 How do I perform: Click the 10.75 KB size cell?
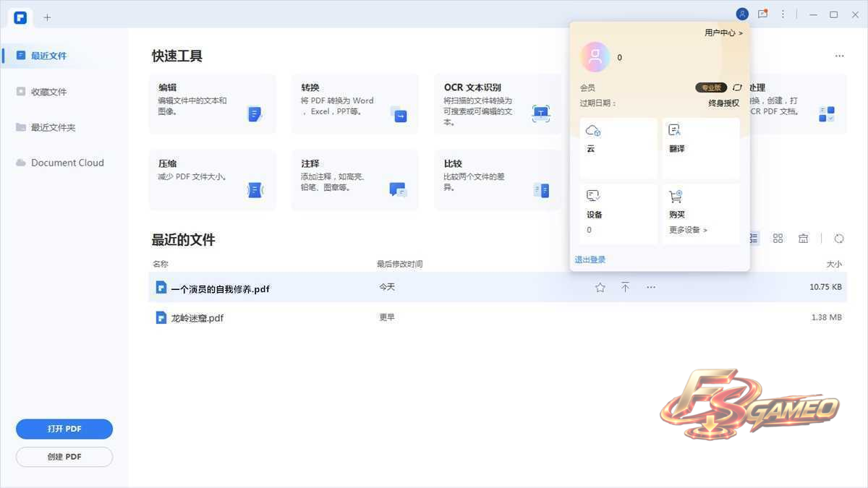[825, 287]
